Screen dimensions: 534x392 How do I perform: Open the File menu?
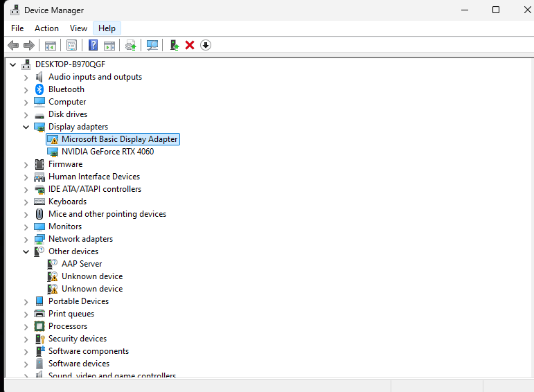coord(17,28)
